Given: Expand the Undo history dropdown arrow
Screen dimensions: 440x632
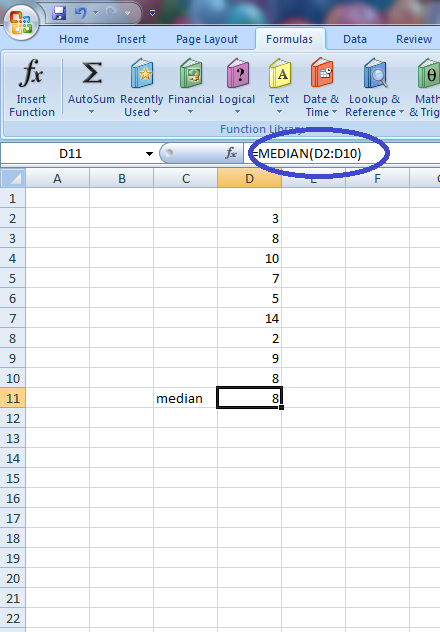Looking at the screenshot, I should (95, 13).
